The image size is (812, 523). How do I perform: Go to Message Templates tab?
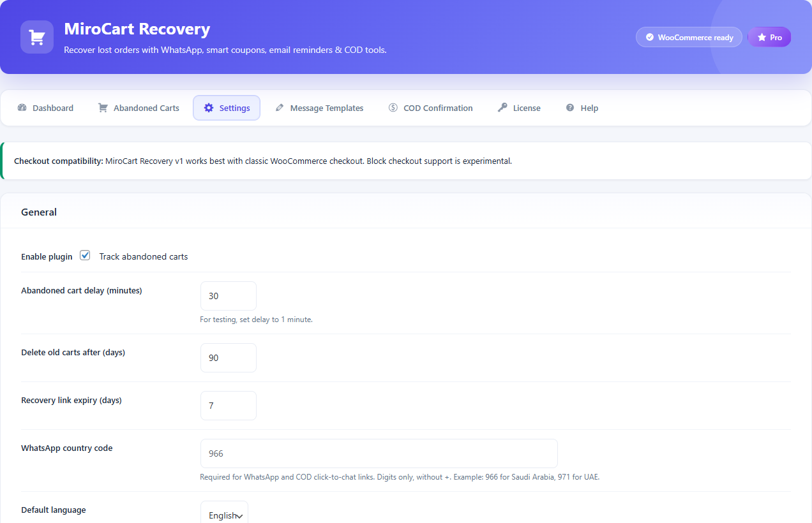pos(319,108)
